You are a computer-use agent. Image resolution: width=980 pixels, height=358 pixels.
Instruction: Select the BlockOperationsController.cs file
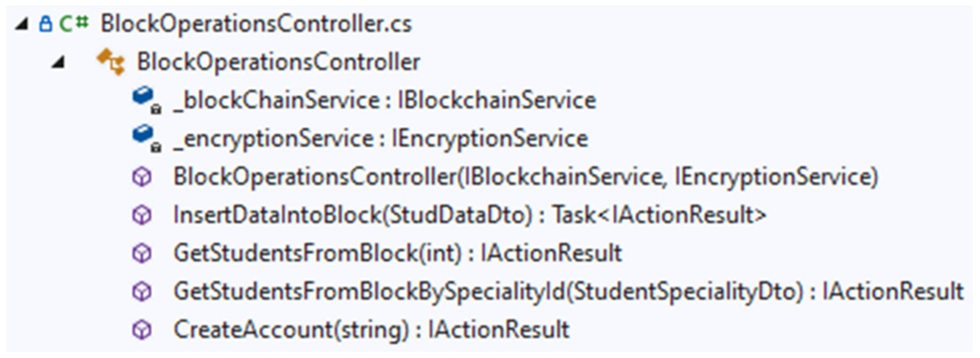click(x=256, y=24)
